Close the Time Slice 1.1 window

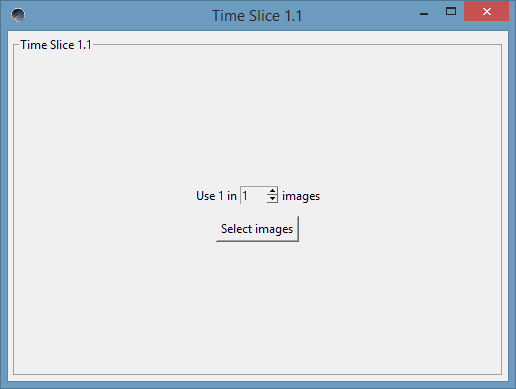[x=487, y=12]
